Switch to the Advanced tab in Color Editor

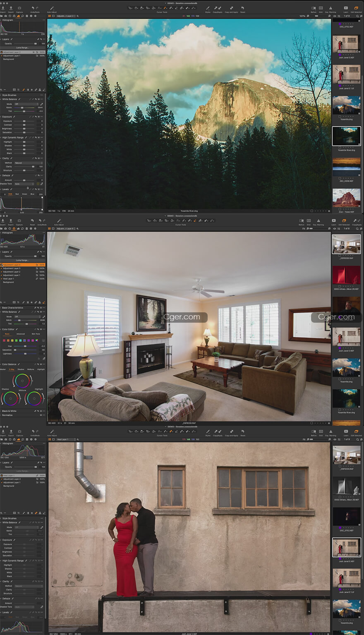(x=21, y=334)
